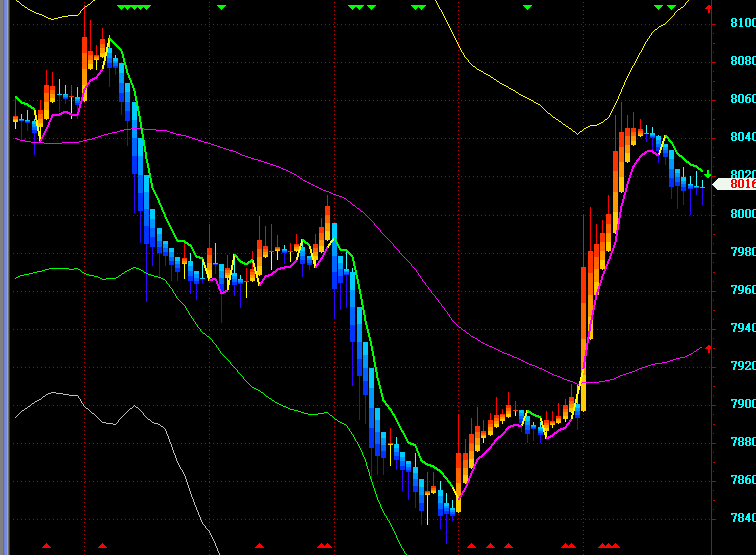Click the leftmost red triangle marker along the bottom
Viewport: 756px width, 555px height.
pyautogui.click(x=46, y=545)
